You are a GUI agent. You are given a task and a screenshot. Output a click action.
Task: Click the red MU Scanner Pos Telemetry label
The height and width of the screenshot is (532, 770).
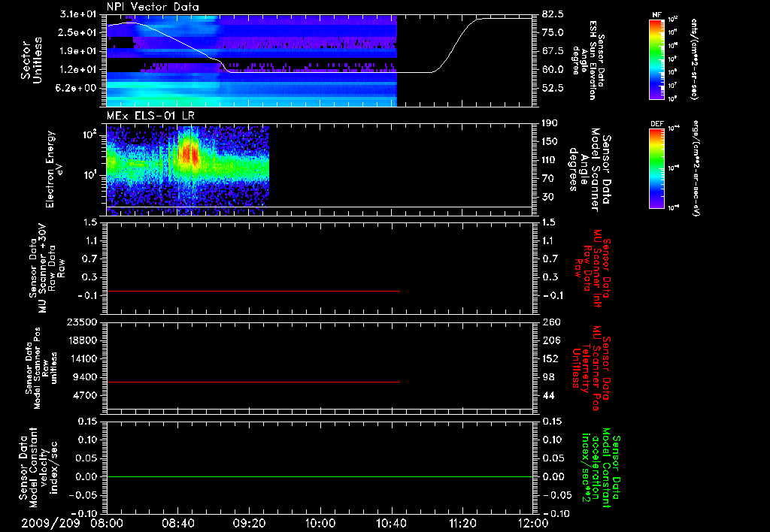tap(592, 369)
